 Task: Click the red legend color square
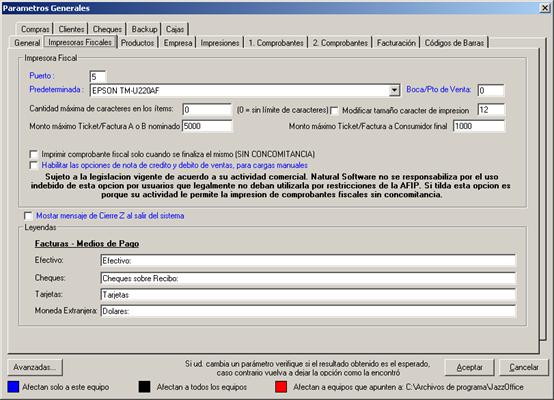tap(281, 387)
